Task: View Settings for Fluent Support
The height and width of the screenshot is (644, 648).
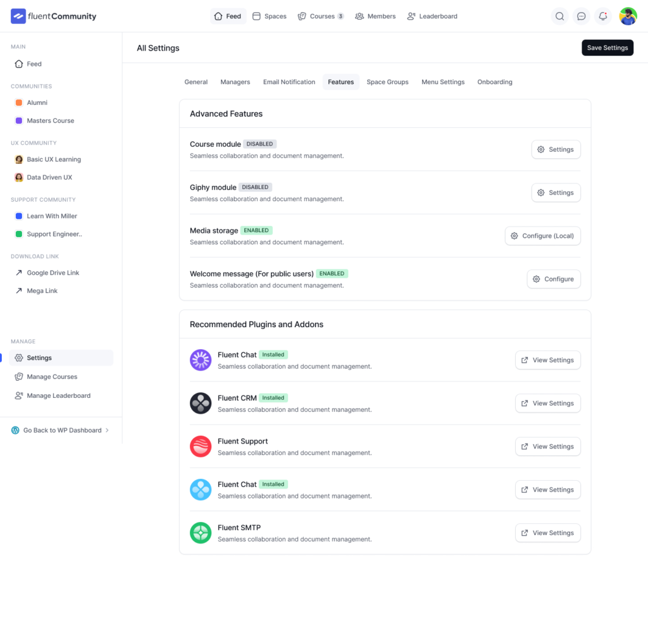Action: [x=548, y=447]
